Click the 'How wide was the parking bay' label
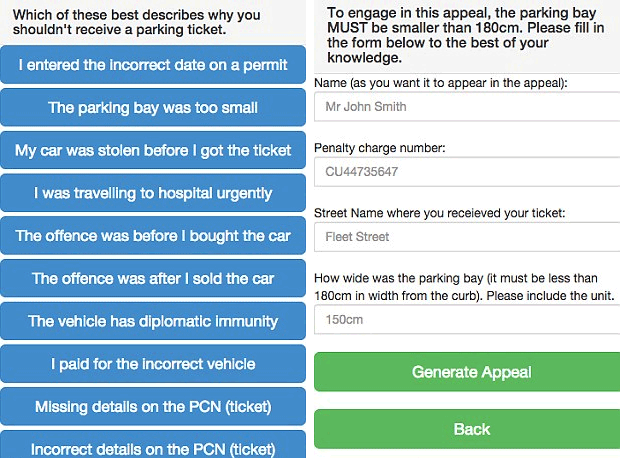The height and width of the screenshot is (458, 622). point(455,287)
